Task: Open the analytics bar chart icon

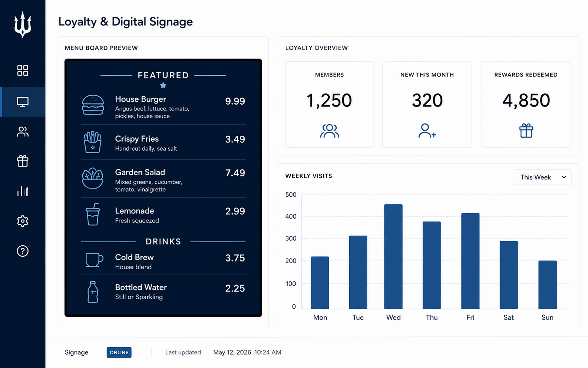Action: point(23,191)
